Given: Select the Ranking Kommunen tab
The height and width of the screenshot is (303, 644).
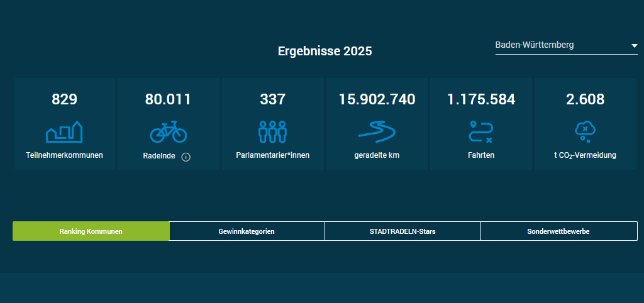Looking at the screenshot, I should click(91, 231).
